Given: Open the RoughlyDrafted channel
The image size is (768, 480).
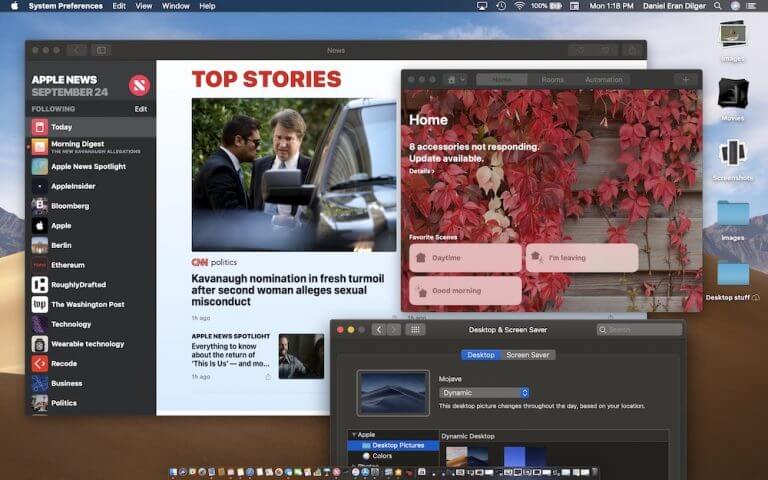Looking at the screenshot, I should click(91, 285).
